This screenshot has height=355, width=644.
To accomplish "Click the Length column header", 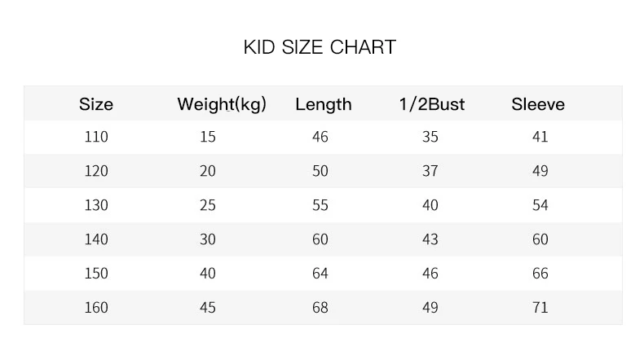I will (324, 104).
